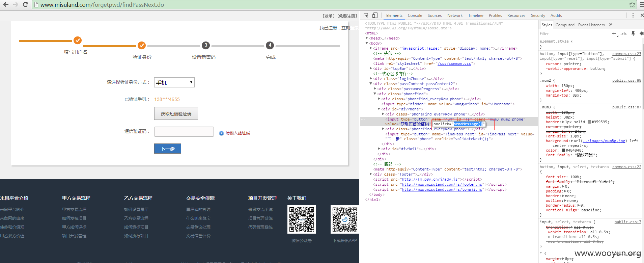Open the fm.p0v.cn adv.js script link
The height and width of the screenshot is (263, 644).
430,179
